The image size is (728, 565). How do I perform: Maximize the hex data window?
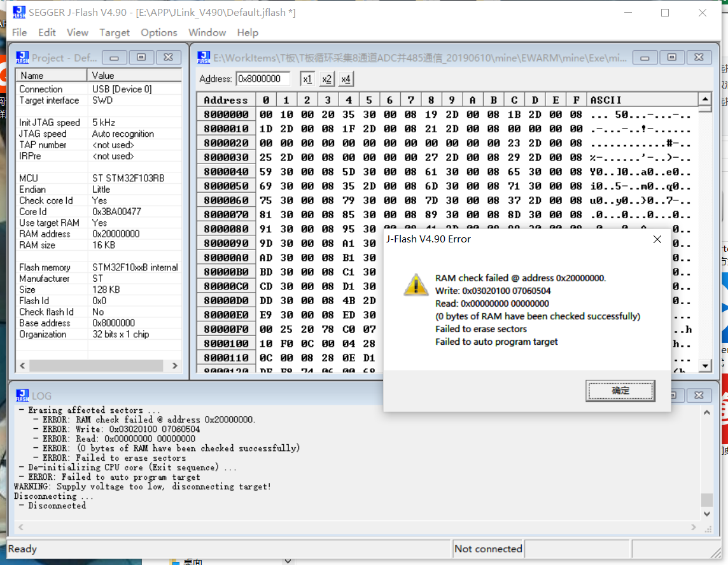(672, 57)
